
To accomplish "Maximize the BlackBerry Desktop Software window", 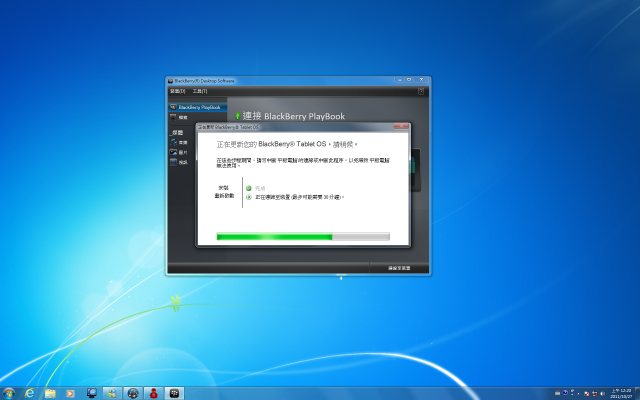I will click(x=409, y=80).
